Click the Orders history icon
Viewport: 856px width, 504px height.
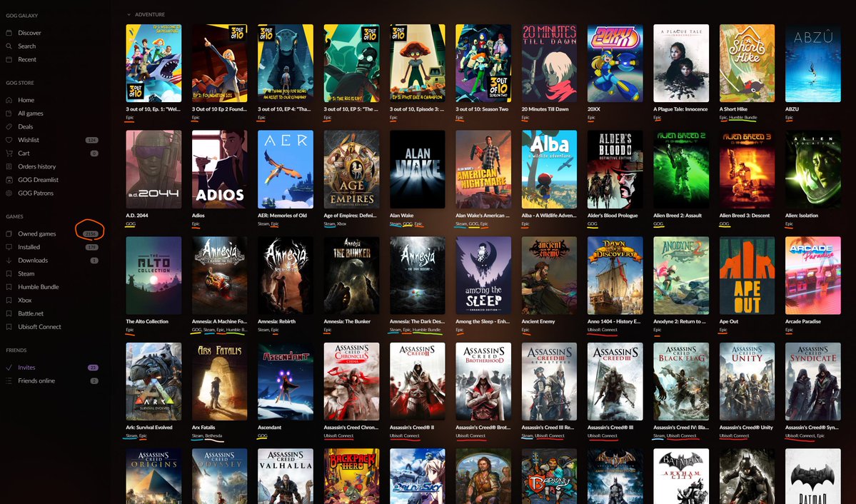9,166
